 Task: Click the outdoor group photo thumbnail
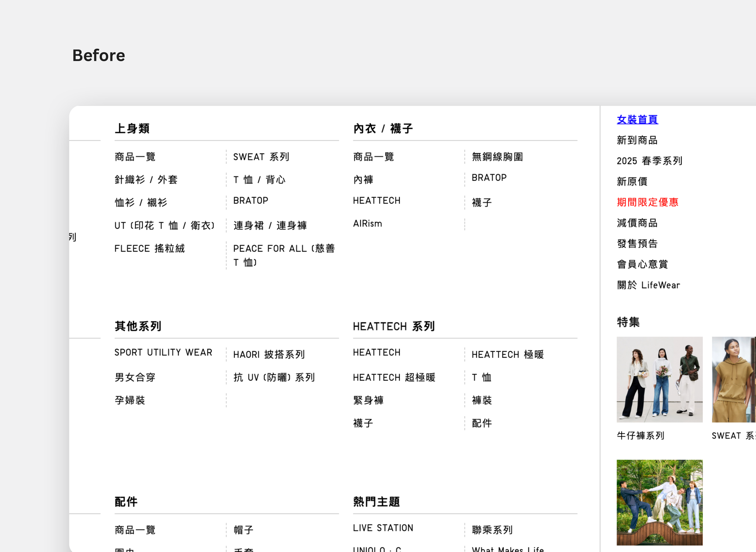click(x=659, y=502)
